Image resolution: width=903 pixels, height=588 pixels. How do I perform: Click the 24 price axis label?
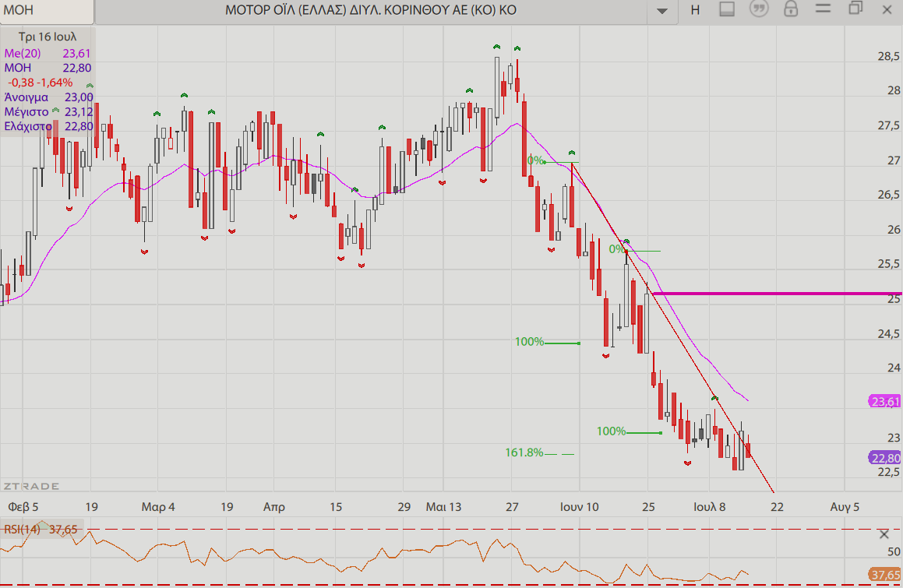click(x=894, y=368)
